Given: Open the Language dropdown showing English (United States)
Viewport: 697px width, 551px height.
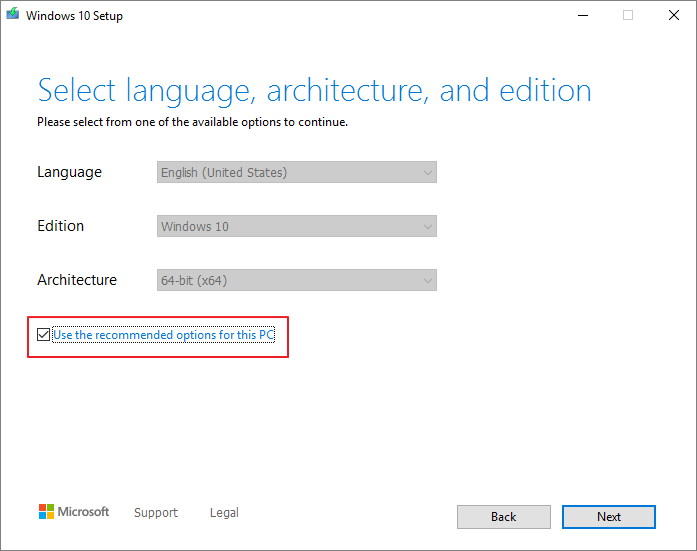Looking at the screenshot, I should pos(297,173).
